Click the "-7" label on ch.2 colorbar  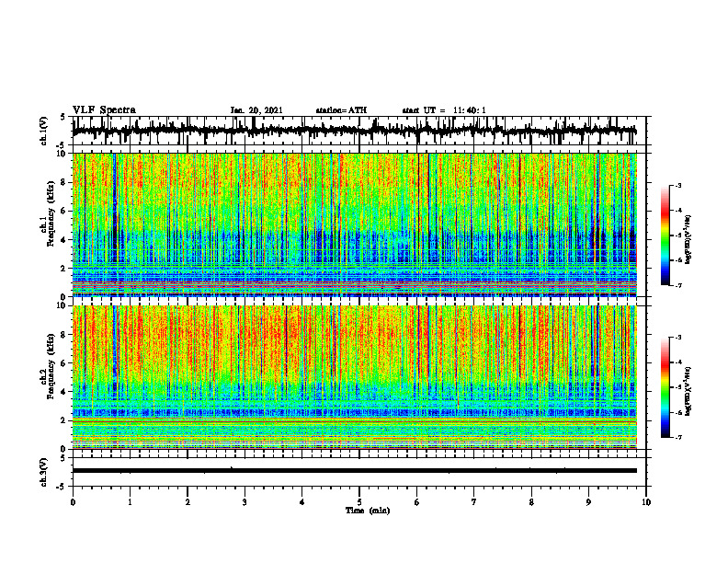678,437
